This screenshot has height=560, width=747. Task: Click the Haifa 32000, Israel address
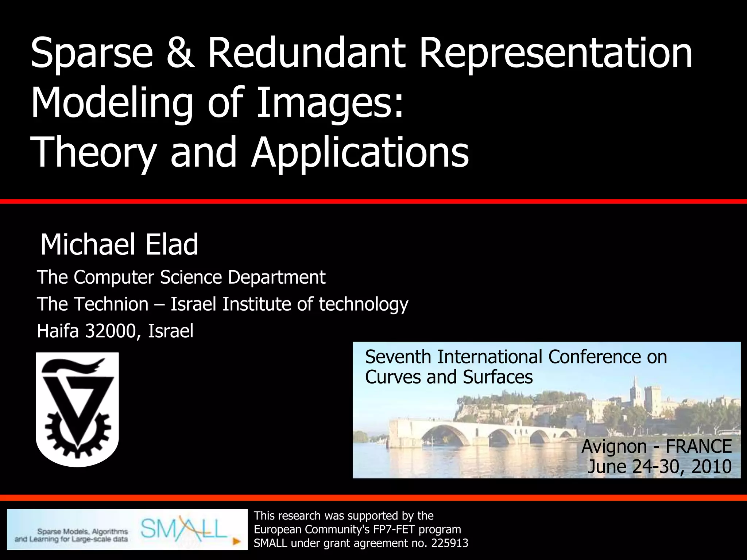[115, 331]
